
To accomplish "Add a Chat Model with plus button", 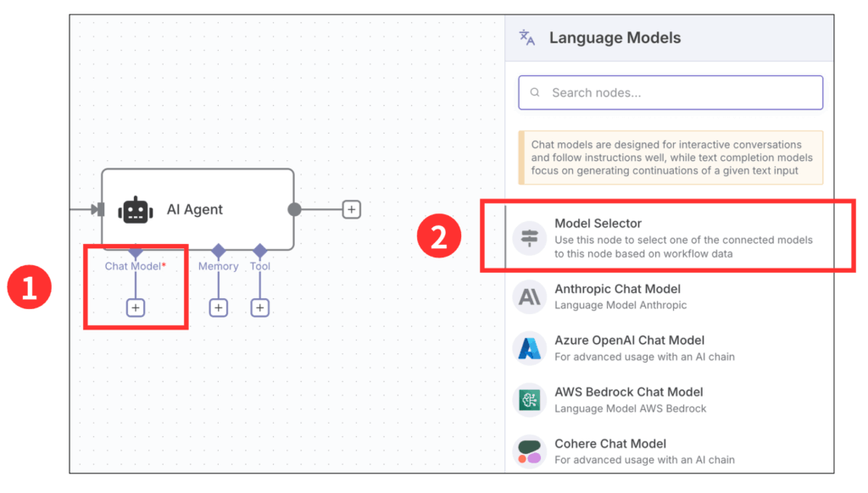I will coord(136,308).
